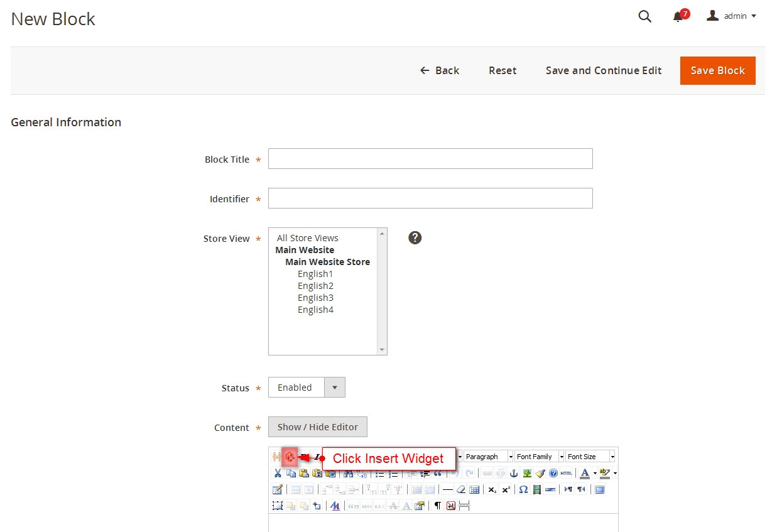Click Show / Hide Editor
This screenshot has height=532, width=777.
click(x=317, y=426)
